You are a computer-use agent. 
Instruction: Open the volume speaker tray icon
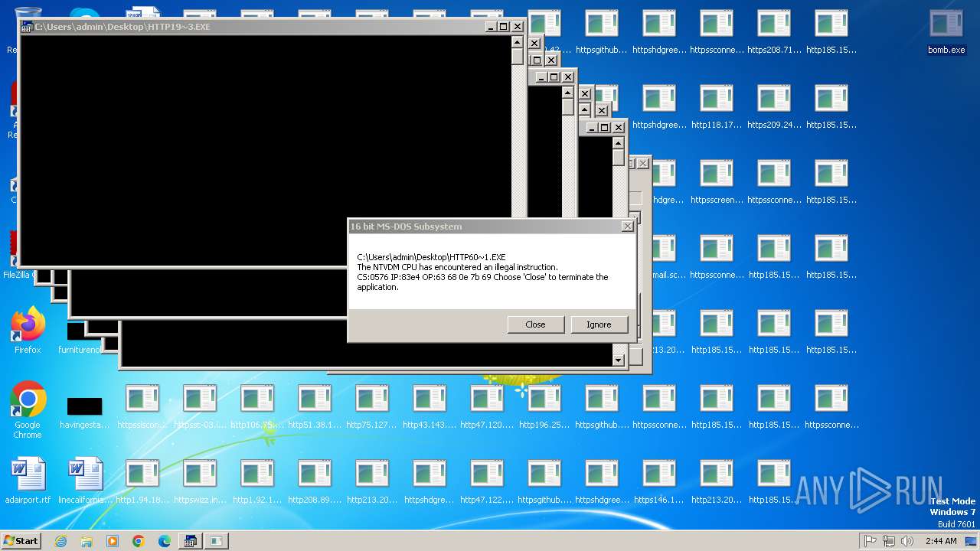pyautogui.click(x=907, y=541)
